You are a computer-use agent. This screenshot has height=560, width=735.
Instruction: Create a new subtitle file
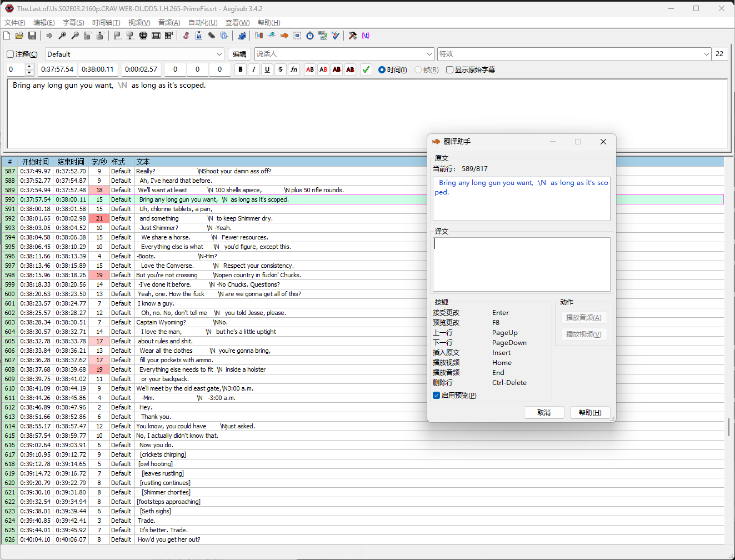pos(7,36)
